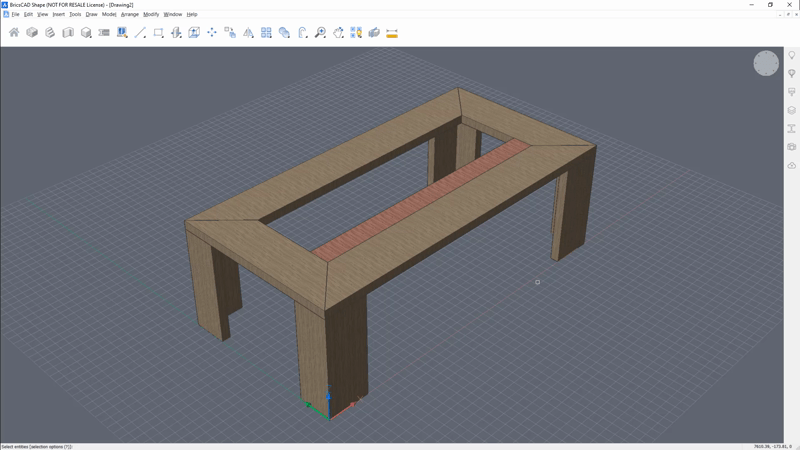This screenshot has height=450, width=800.
Task: Select the red plank on the table top
Action: pos(425,199)
